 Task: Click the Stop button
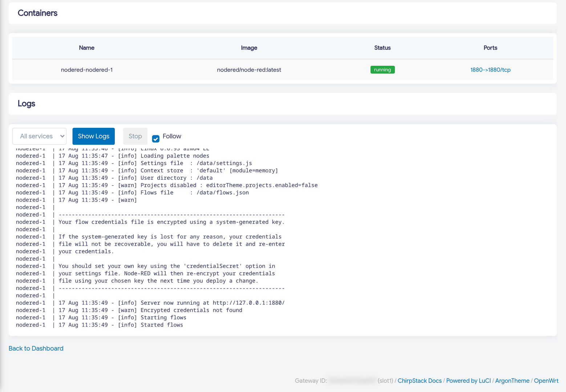click(x=135, y=136)
